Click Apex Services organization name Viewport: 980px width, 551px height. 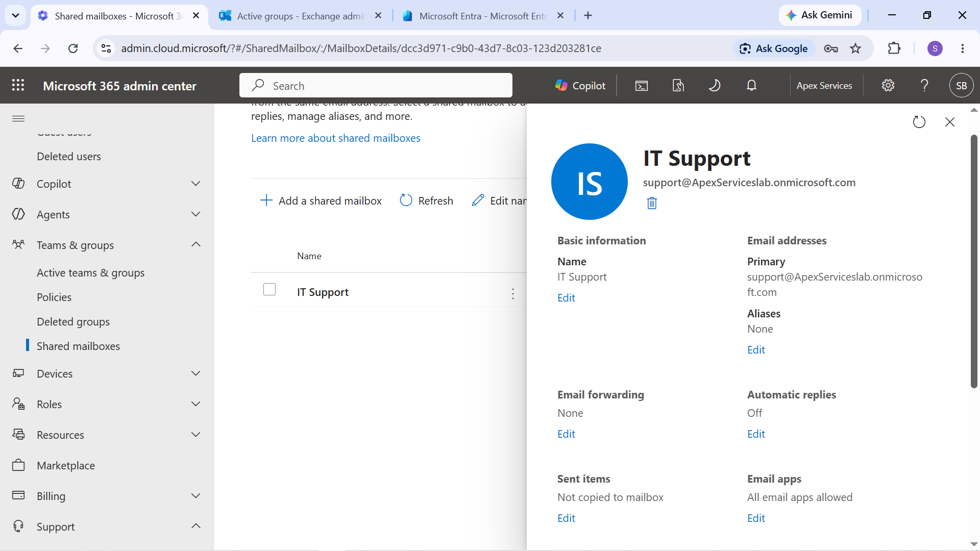point(824,86)
